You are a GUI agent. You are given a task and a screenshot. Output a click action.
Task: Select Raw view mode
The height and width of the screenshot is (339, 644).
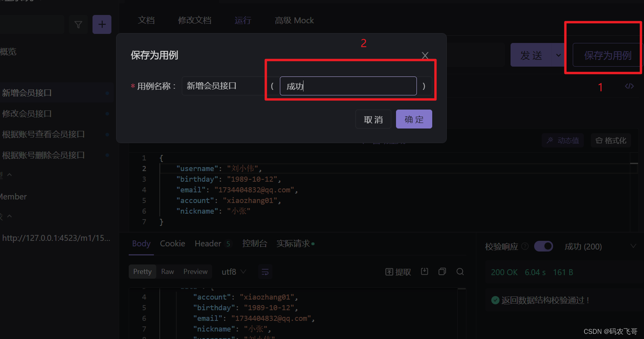pos(167,272)
